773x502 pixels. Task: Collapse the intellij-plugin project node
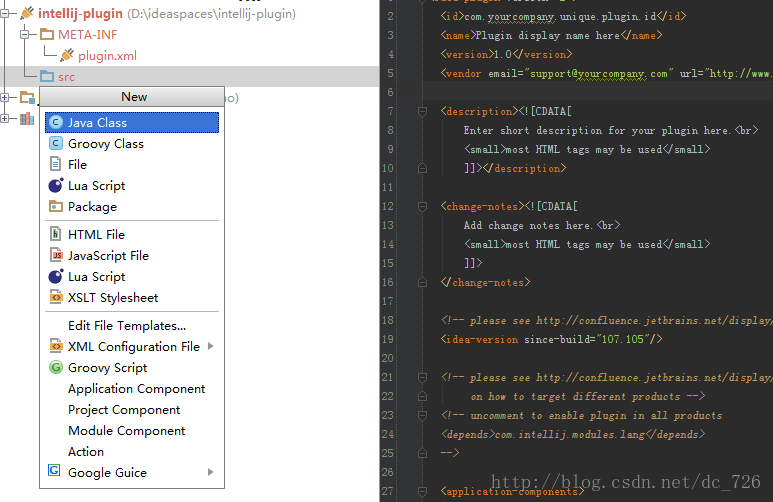[x=6, y=14]
